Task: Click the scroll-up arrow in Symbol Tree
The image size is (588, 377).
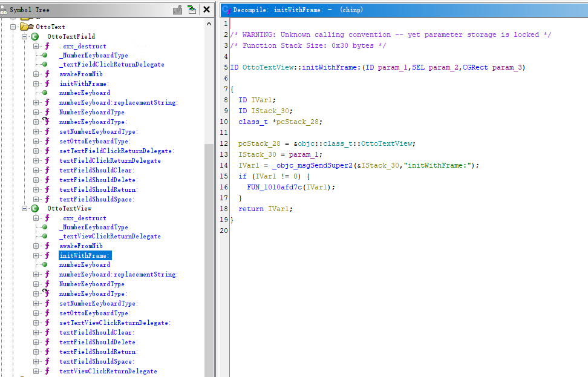Action: click(x=209, y=22)
